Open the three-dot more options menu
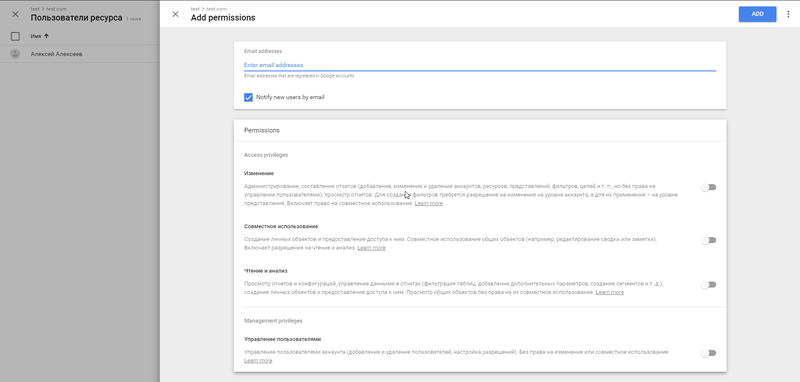800x382 pixels. pos(788,14)
